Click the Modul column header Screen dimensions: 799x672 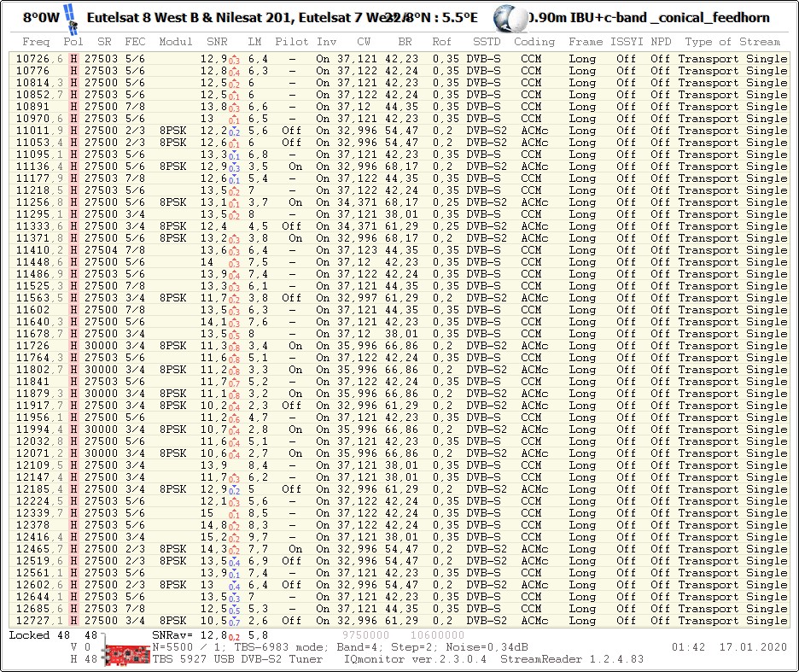(176, 42)
